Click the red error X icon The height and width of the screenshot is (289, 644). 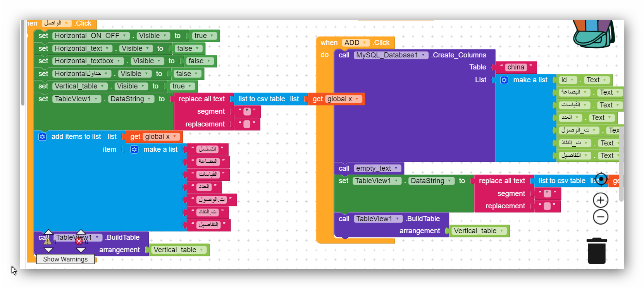79,241
